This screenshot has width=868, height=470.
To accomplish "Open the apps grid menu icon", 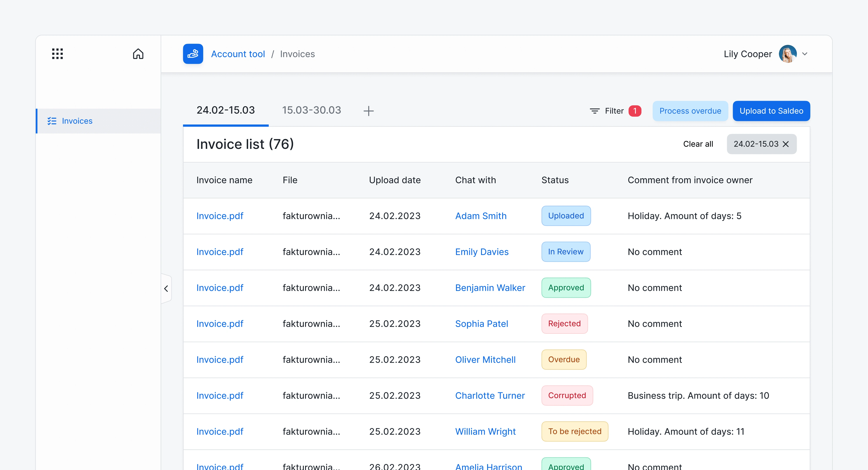I will click(57, 54).
